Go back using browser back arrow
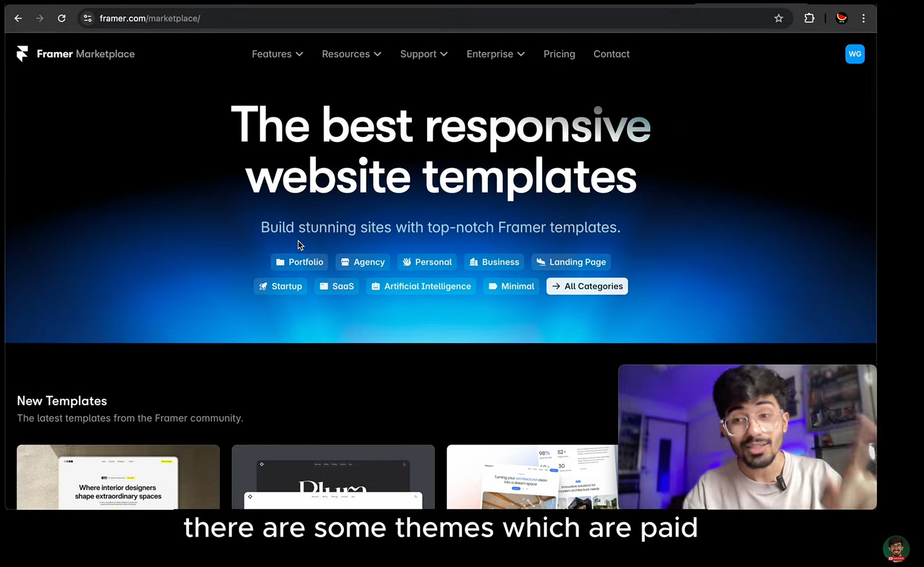The image size is (924, 567). click(18, 18)
